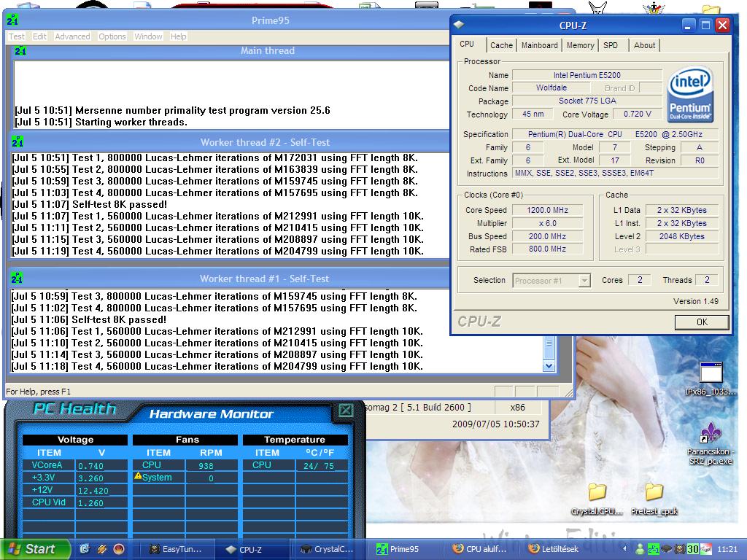Click the Prime95 title bar icon

click(x=12, y=20)
